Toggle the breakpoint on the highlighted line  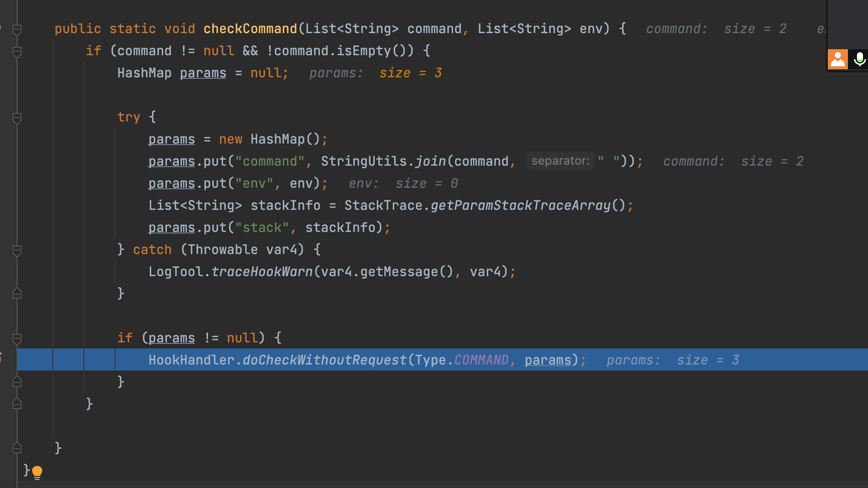pos(2,359)
